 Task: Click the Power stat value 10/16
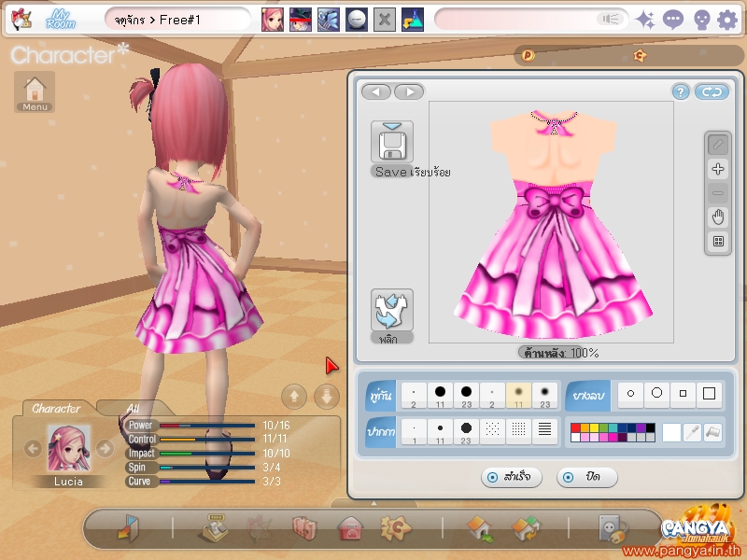click(276, 426)
